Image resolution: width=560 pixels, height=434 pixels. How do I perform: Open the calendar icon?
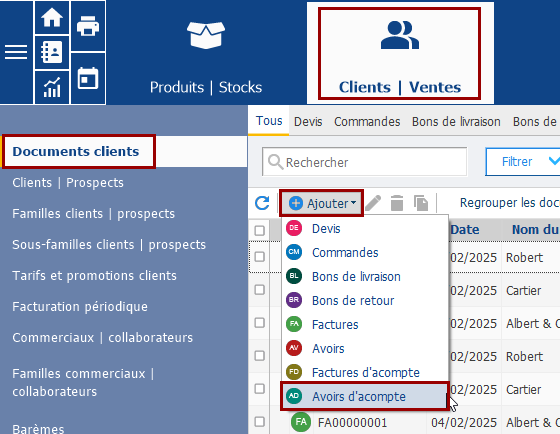click(88, 78)
